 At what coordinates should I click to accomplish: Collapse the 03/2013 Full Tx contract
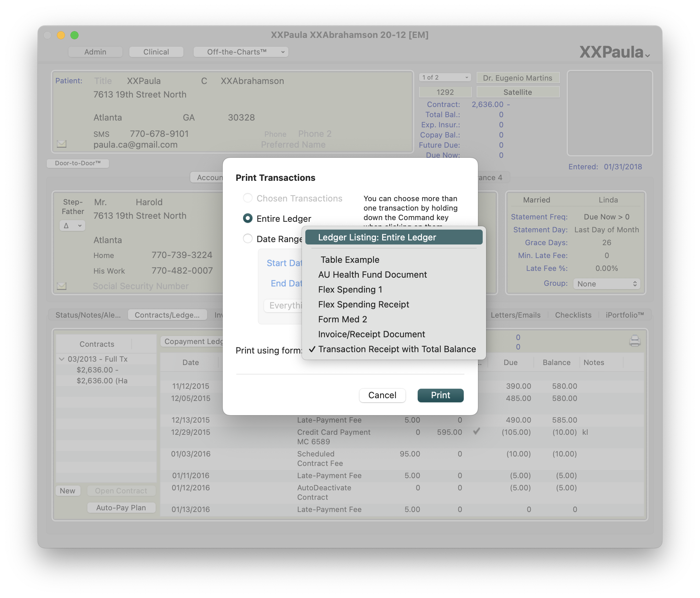62,359
